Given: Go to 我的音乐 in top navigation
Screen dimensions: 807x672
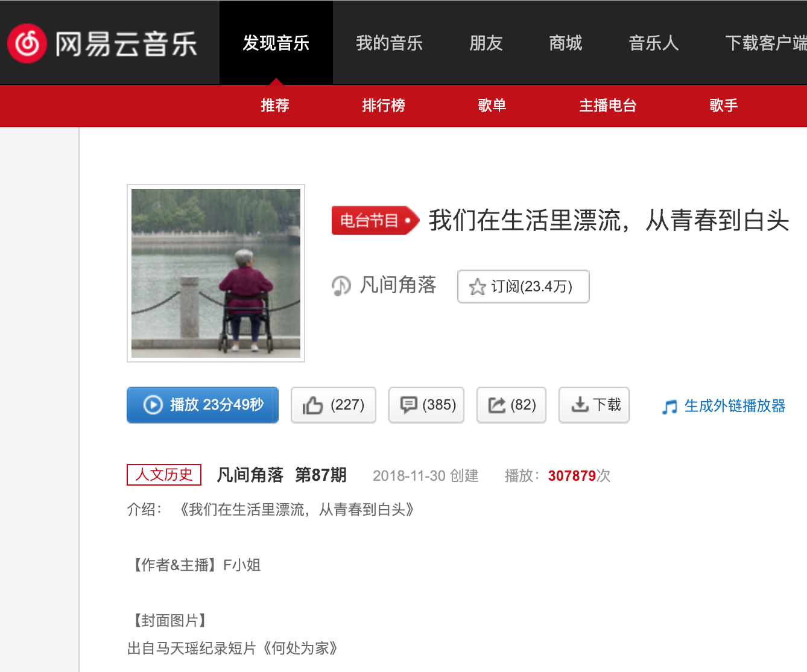Looking at the screenshot, I should pyautogui.click(x=389, y=43).
